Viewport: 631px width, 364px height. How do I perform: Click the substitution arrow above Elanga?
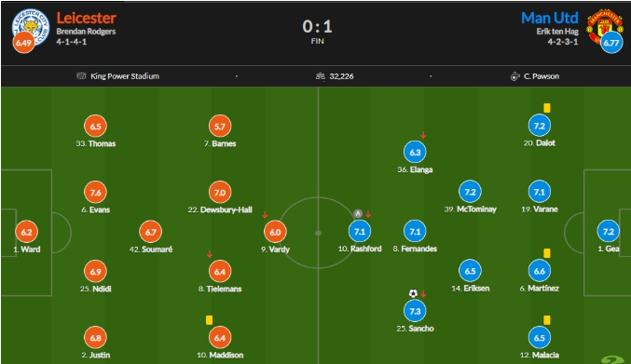pyautogui.click(x=423, y=135)
